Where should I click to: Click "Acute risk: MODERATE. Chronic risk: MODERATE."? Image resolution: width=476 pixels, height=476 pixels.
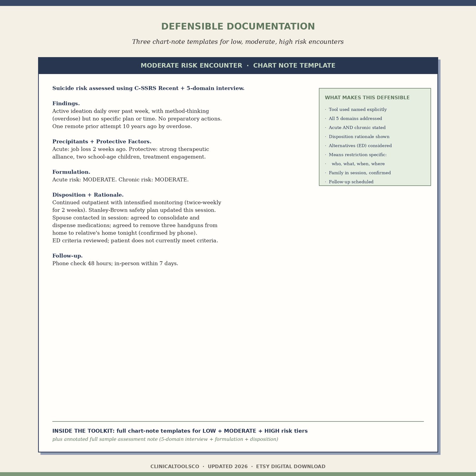121,180
